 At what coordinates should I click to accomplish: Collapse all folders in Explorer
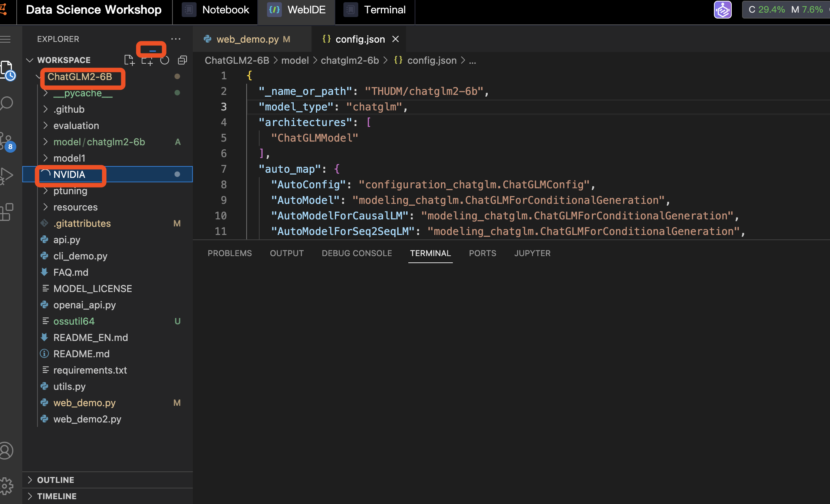(182, 60)
